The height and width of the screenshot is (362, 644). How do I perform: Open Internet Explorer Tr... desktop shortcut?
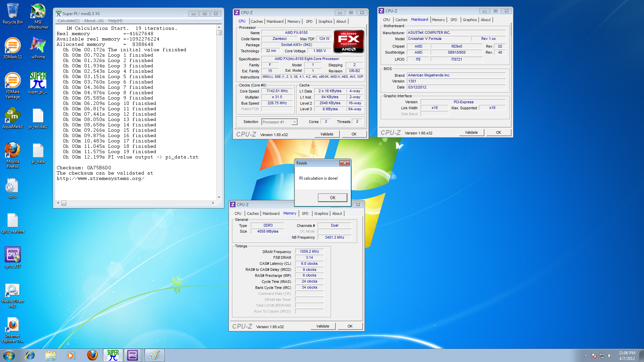click(x=13, y=330)
